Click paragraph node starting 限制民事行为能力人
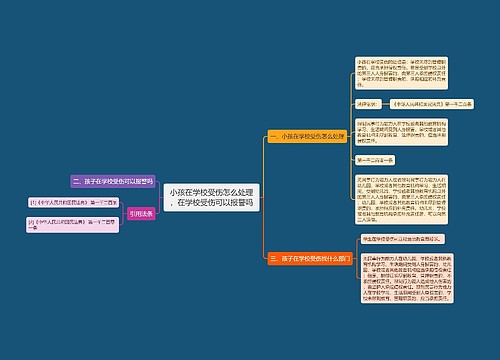The width and height of the screenshot is (500, 360). 401,132
